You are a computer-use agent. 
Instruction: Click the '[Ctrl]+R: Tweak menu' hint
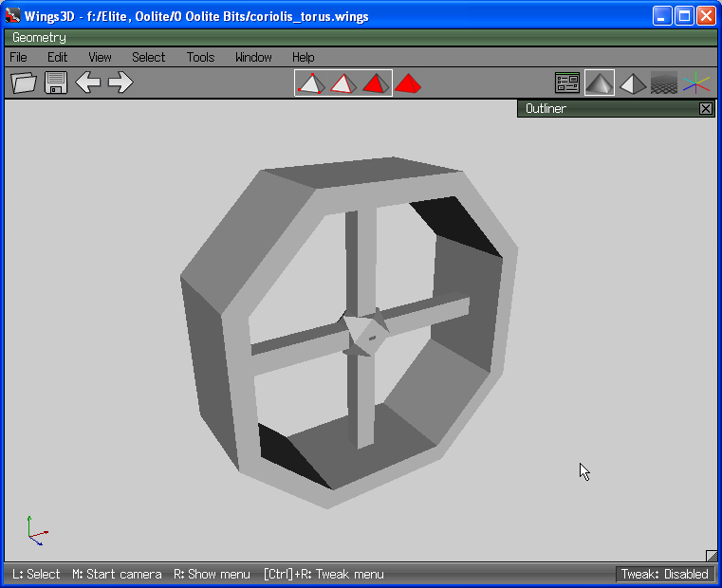(324, 574)
